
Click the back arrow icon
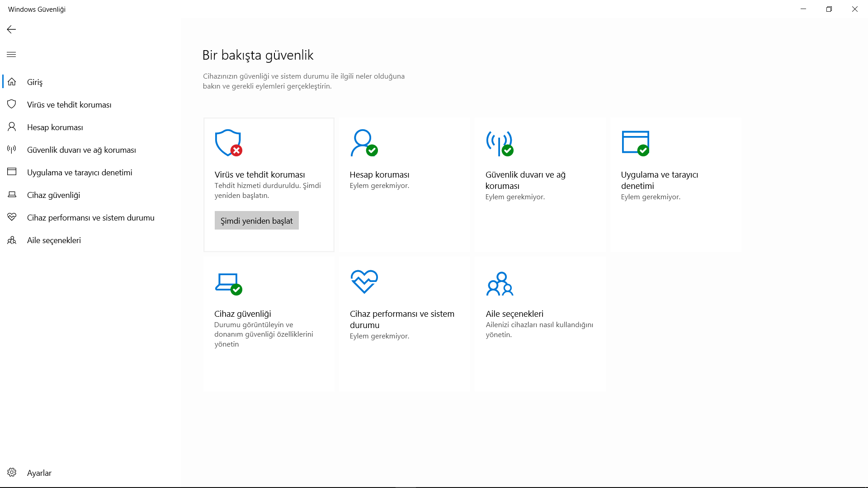(11, 29)
